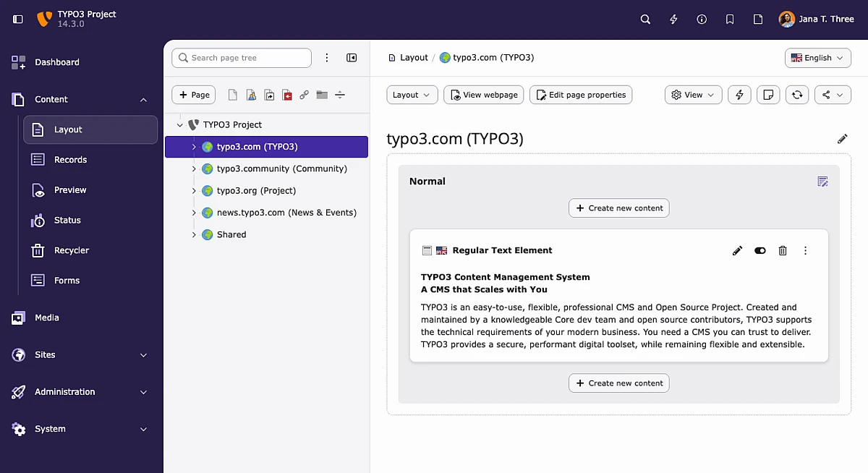
Task: Click the View webpage button
Action: point(483,95)
